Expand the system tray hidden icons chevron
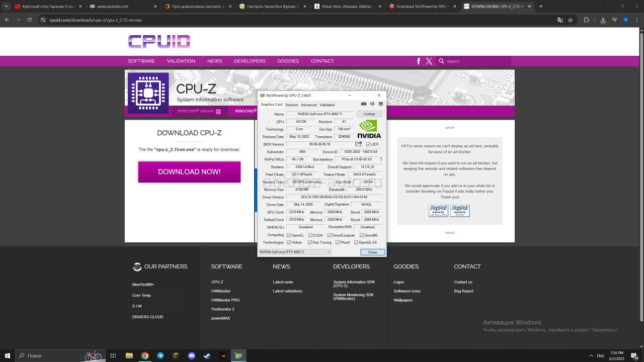The width and height of the screenshot is (644, 362). coord(591,355)
